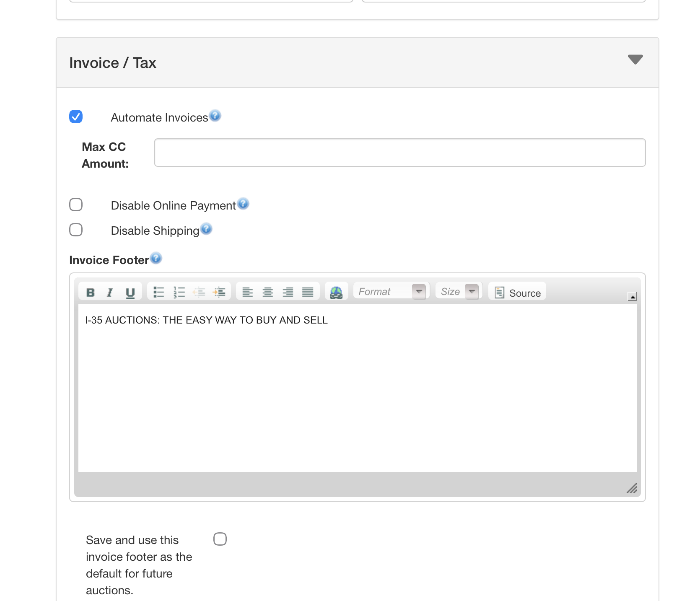Increase indent of footer text

pyautogui.click(x=219, y=292)
